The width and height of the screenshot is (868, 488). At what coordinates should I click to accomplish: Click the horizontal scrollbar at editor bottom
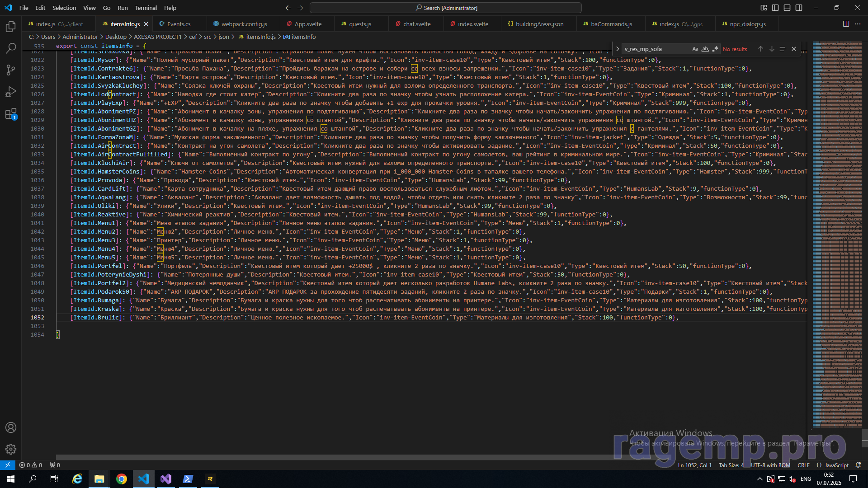coord(316,457)
